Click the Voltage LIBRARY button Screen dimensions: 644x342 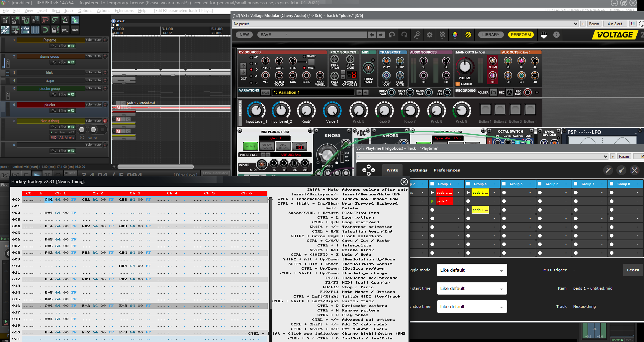click(x=491, y=35)
